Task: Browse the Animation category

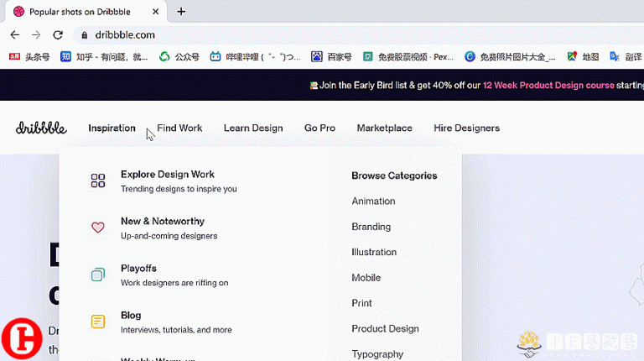Action: point(373,201)
